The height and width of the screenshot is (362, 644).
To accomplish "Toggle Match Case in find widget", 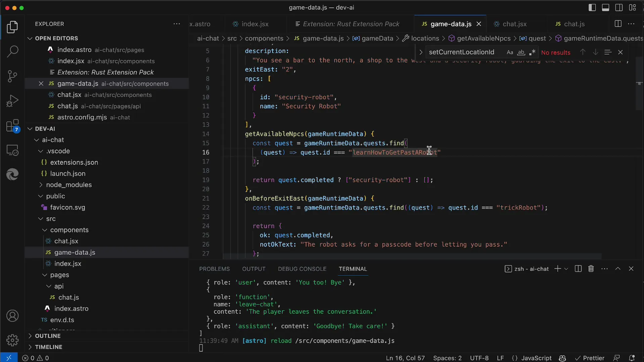I will coord(510,52).
